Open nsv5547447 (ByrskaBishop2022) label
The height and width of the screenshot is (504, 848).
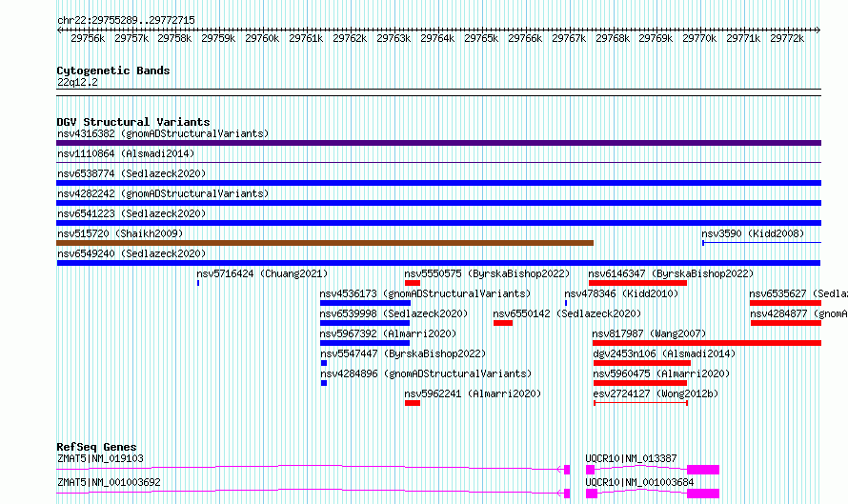403,353
